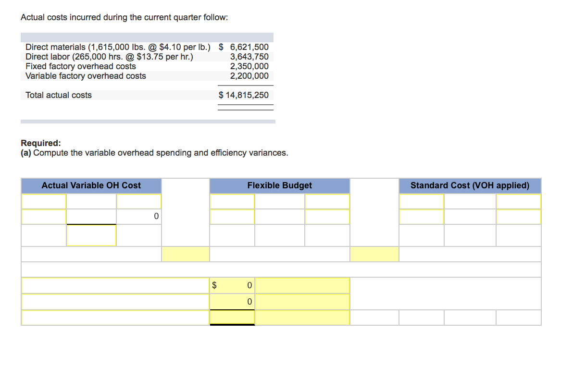Image resolution: width=573 pixels, height=392 pixels.
Task: Select second-row first cell under Flexible Budget
Action: (x=232, y=217)
